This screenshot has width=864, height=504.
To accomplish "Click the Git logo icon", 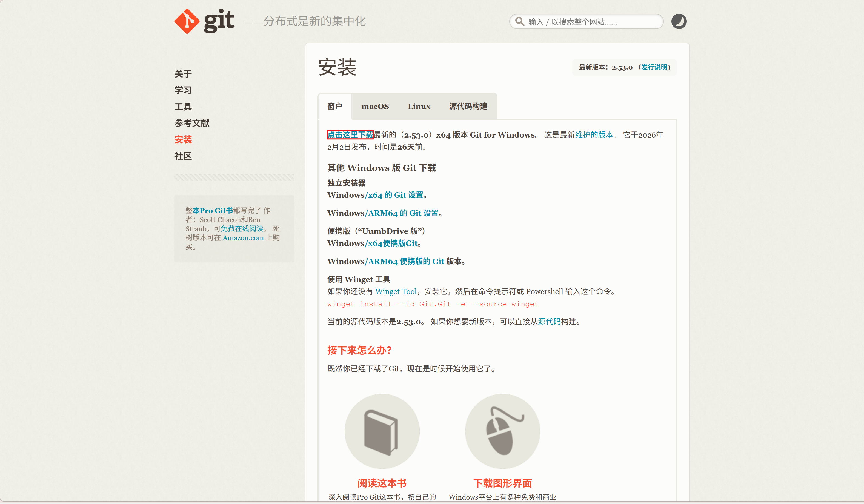I will (x=187, y=21).
